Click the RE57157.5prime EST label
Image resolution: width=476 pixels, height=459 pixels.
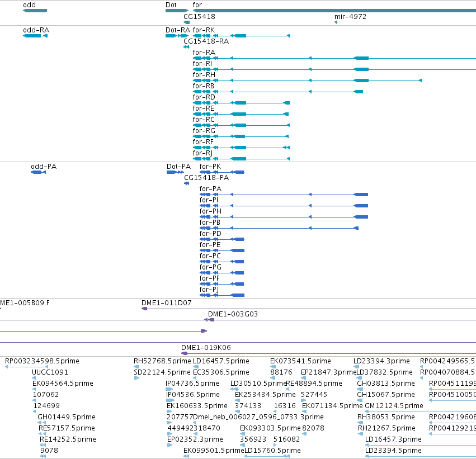click(x=67, y=428)
